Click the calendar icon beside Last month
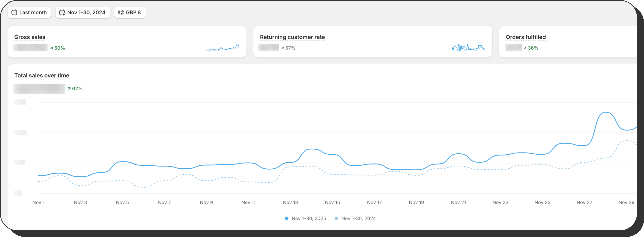The height and width of the screenshot is (237, 644). [x=14, y=13]
